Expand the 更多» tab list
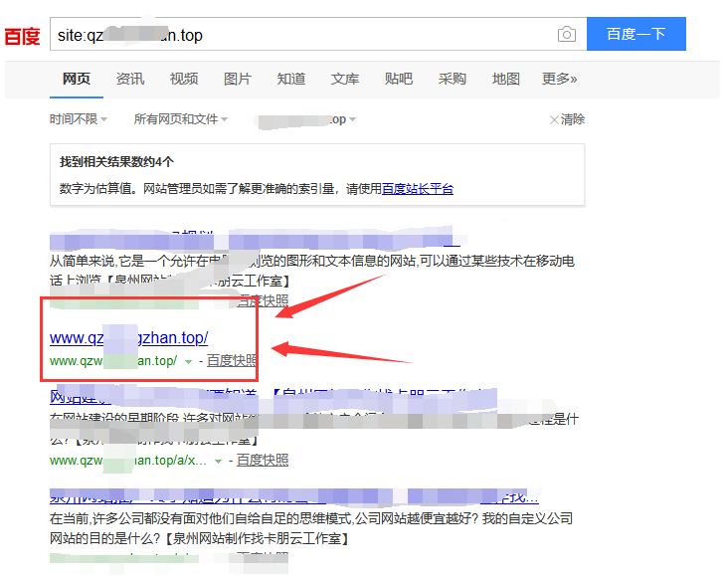 (560, 79)
